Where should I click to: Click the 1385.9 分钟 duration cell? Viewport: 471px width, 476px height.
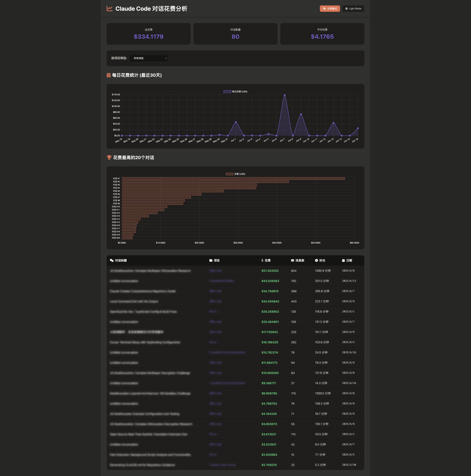coord(323,271)
